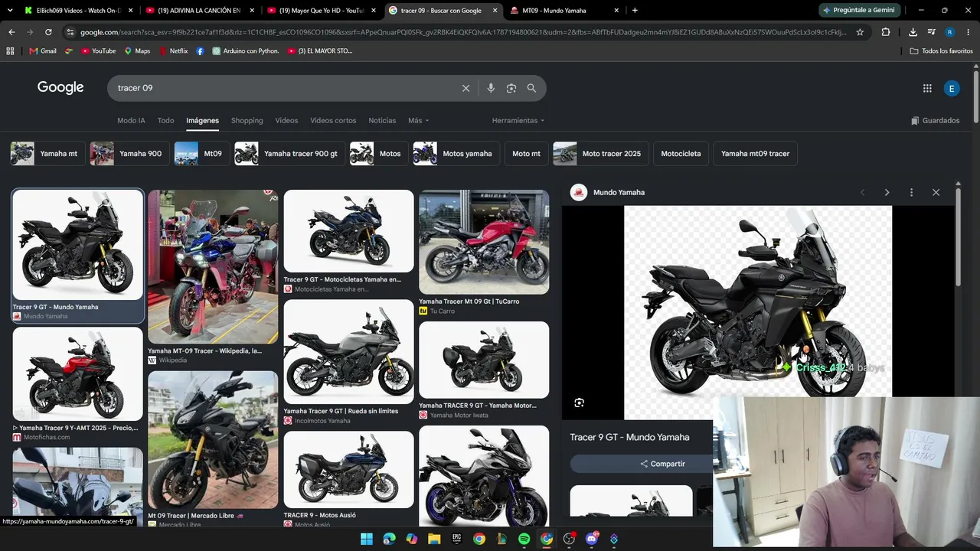Viewport: 980px width, 551px height.
Task: Open the Google account avatar
Action: pos(952,88)
